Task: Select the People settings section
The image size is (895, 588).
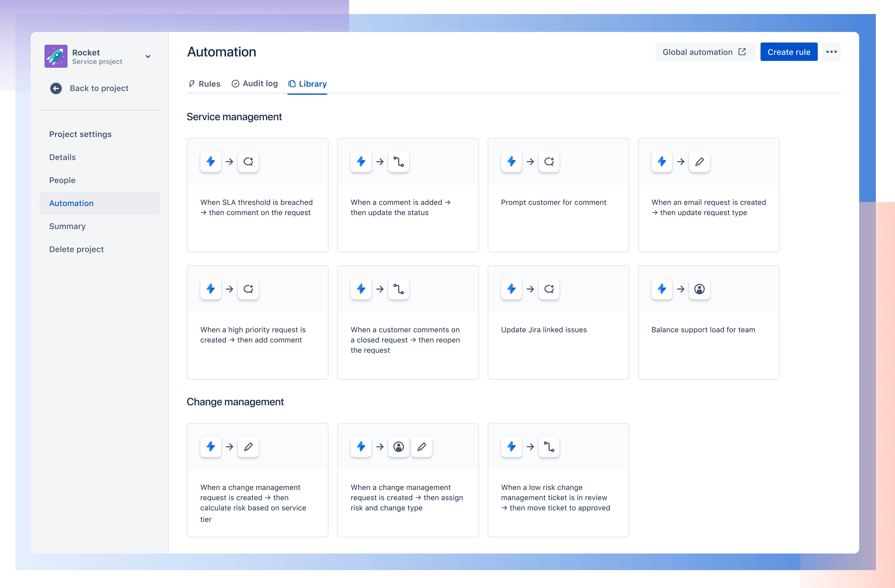Action: click(62, 180)
